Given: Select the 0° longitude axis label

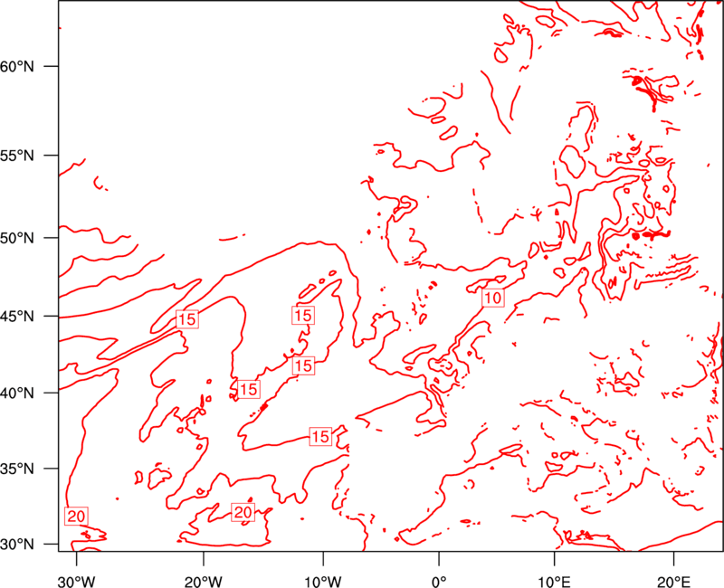Looking at the screenshot, I should click(x=439, y=582).
